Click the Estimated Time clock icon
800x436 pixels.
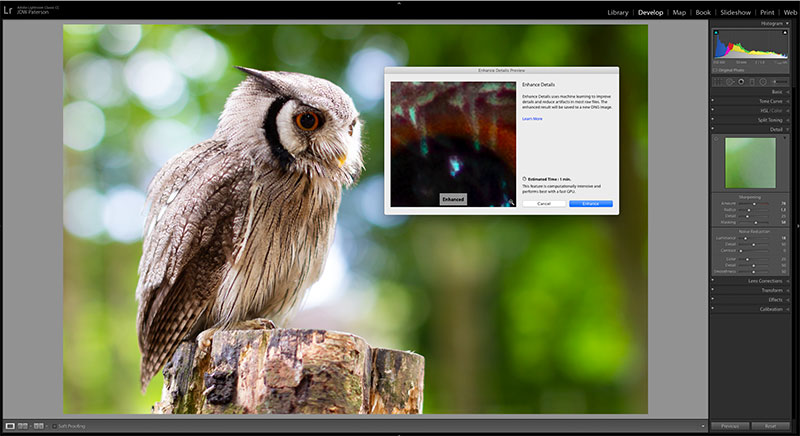pyautogui.click(x=524, y=179)
